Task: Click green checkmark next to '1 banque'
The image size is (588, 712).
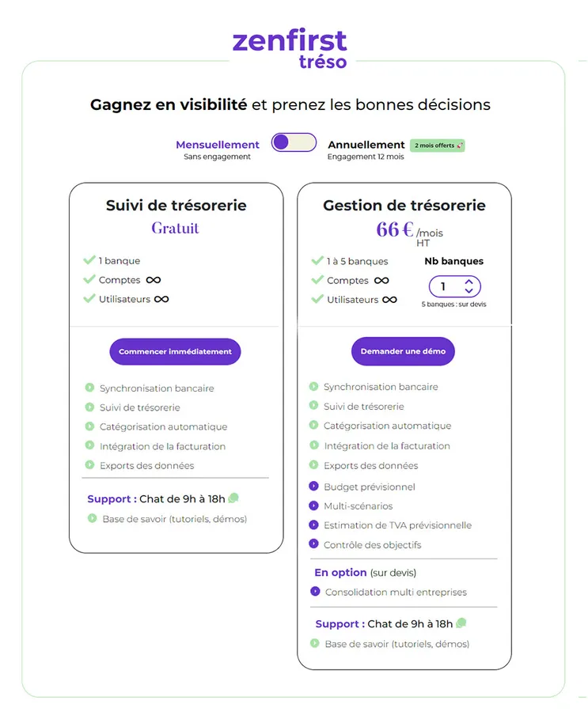Action: click(89, 260)
